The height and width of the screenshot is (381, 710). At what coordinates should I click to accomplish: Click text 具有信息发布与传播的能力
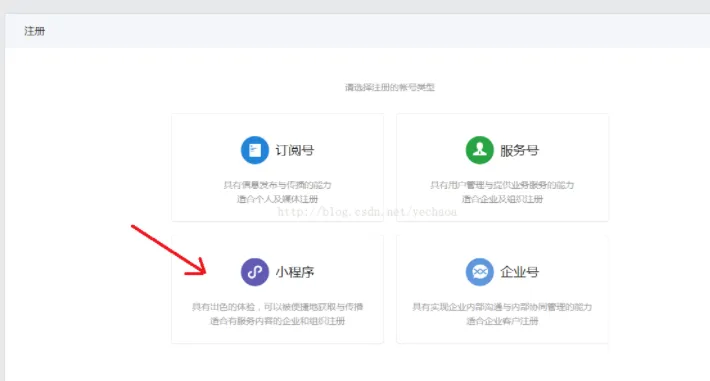point(278,185)
